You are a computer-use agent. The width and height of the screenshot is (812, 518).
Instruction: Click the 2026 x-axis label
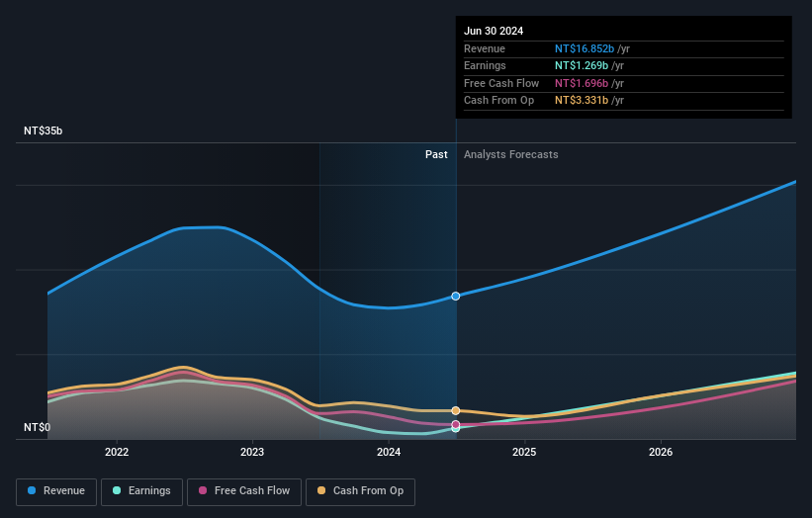click(661, 453)
